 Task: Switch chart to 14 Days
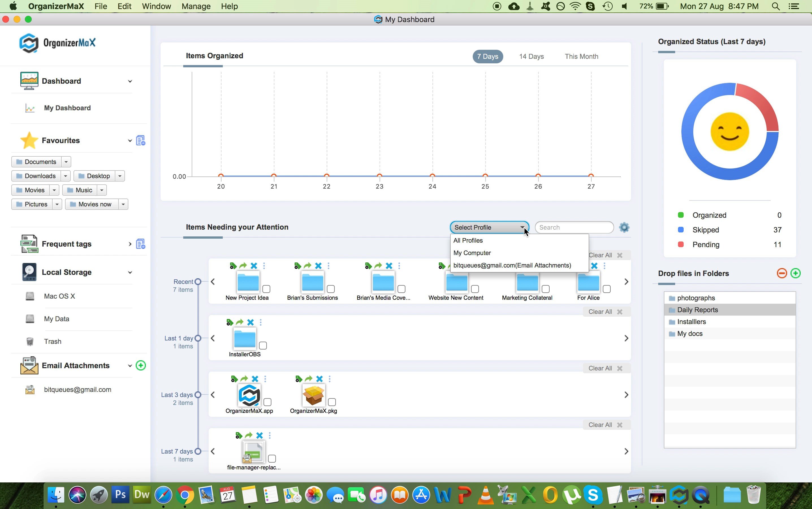click(531, 57)
